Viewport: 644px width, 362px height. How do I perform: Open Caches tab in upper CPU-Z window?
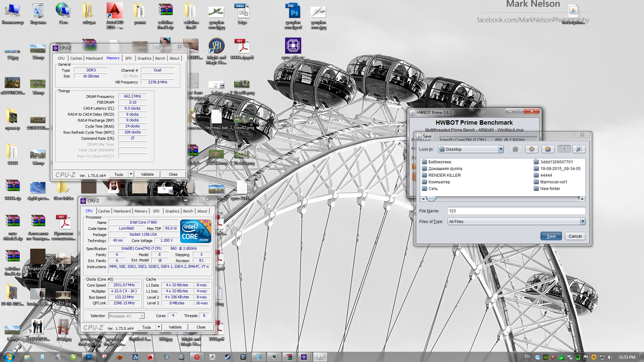[76, 58]
